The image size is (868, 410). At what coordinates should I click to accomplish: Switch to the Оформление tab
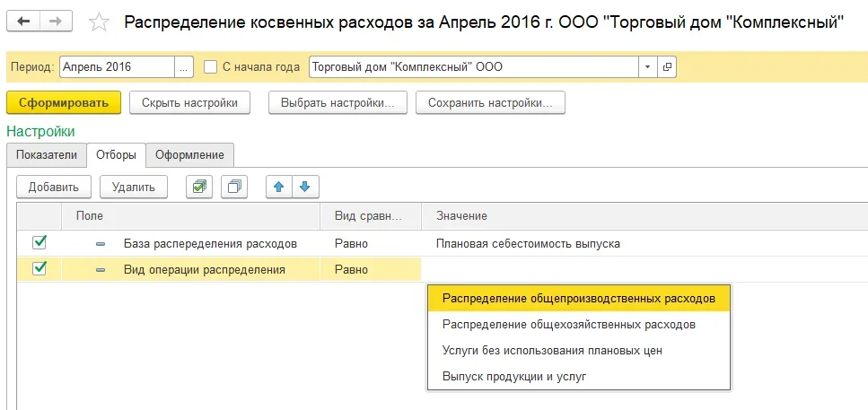(190, 155)
